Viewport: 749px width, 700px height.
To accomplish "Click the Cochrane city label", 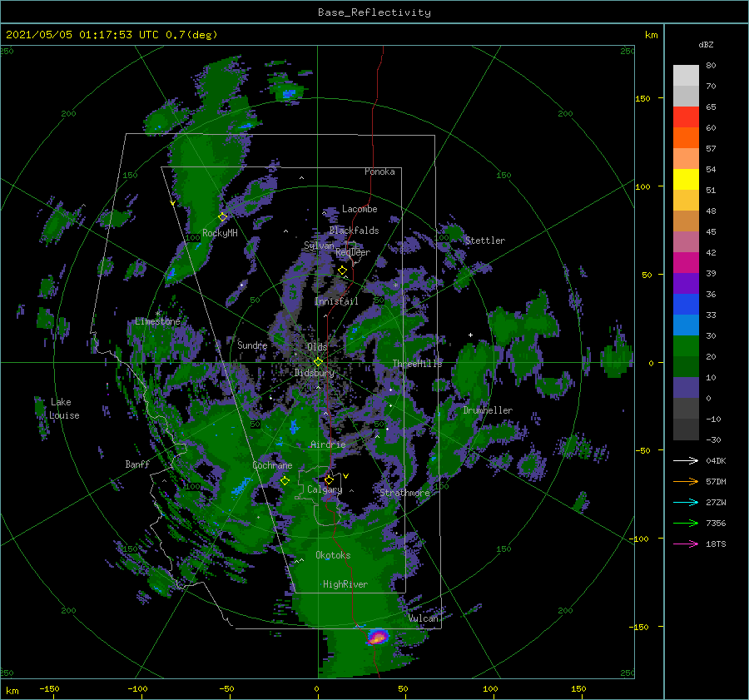I will click(x=272, y=465).
